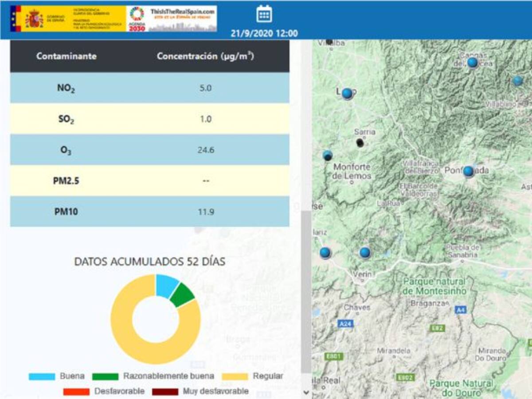Select the station marker at Lugo
Viewport: 532px width, 399px height.
point(347,94)
